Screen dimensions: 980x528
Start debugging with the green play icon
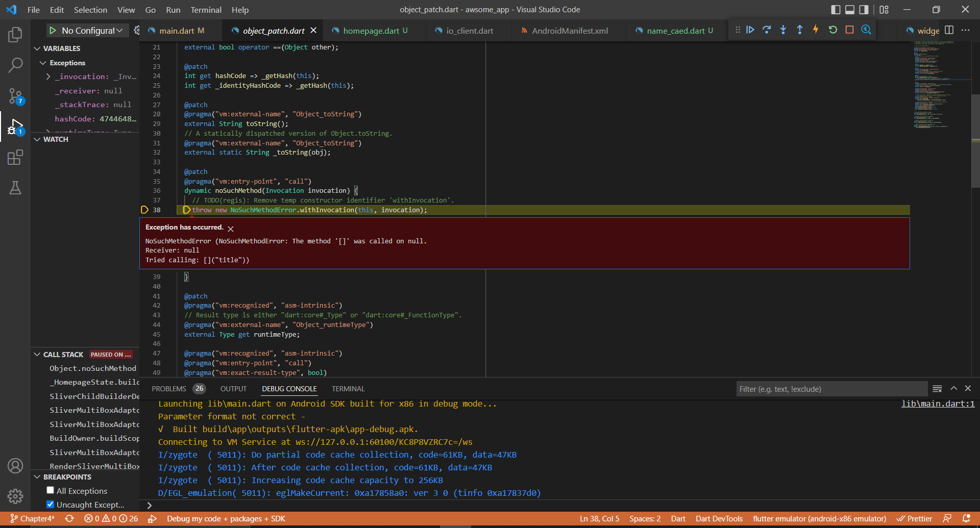pyautogui.click(x=53, y=31)
